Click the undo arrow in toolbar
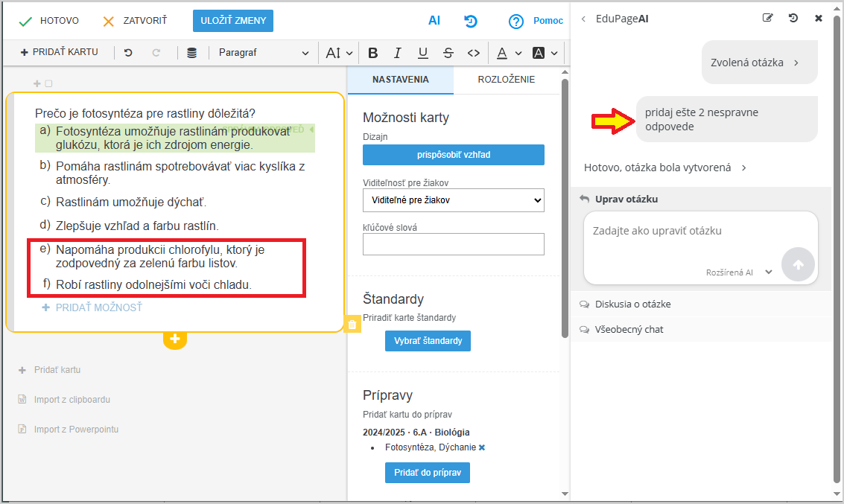This screenshot has height=504, width=844. pyautogui.click(x=128, y=53)
